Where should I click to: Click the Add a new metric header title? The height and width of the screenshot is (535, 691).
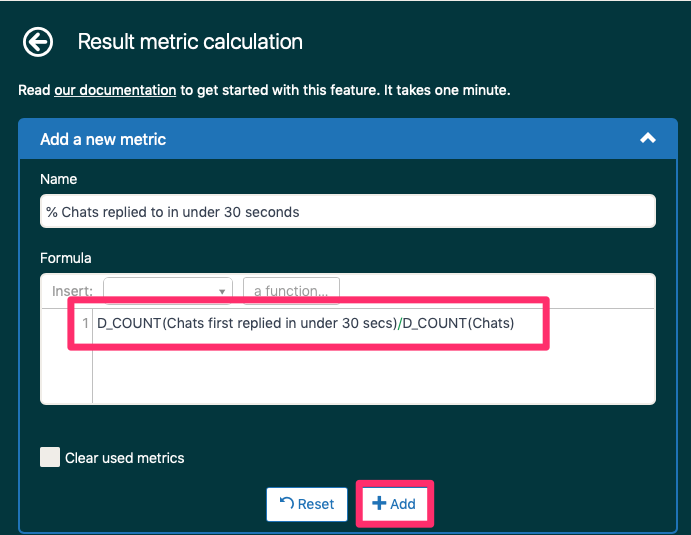point(103,139)
